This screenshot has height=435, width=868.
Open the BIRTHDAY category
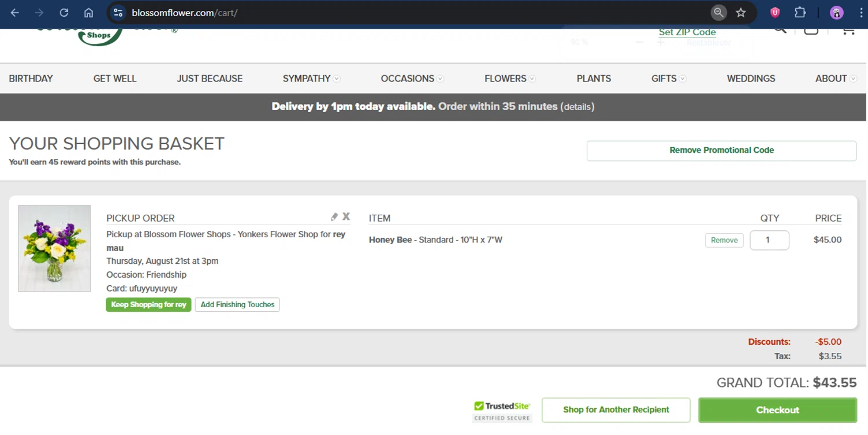(31, 78)
